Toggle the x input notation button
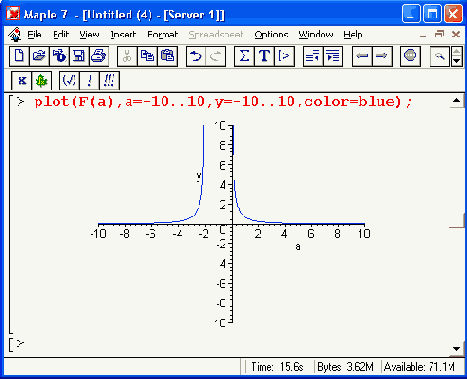This screenshot has width=467, height=379. pyautogui.click(x=22, y=81)
